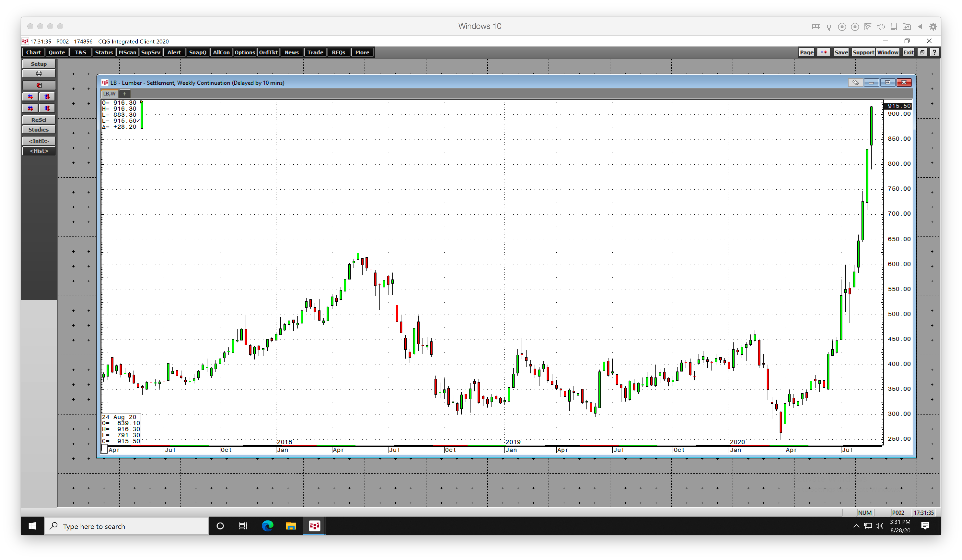Open Task View on taskbar

click(x=243, y=526)
